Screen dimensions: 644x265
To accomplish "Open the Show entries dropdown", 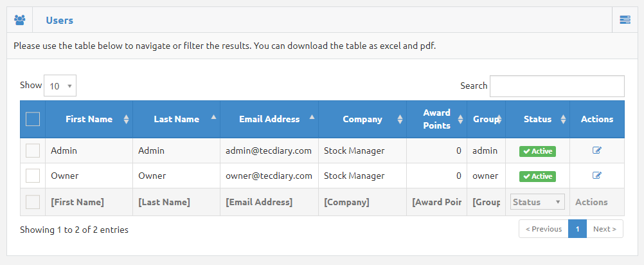I will (60, 86).
